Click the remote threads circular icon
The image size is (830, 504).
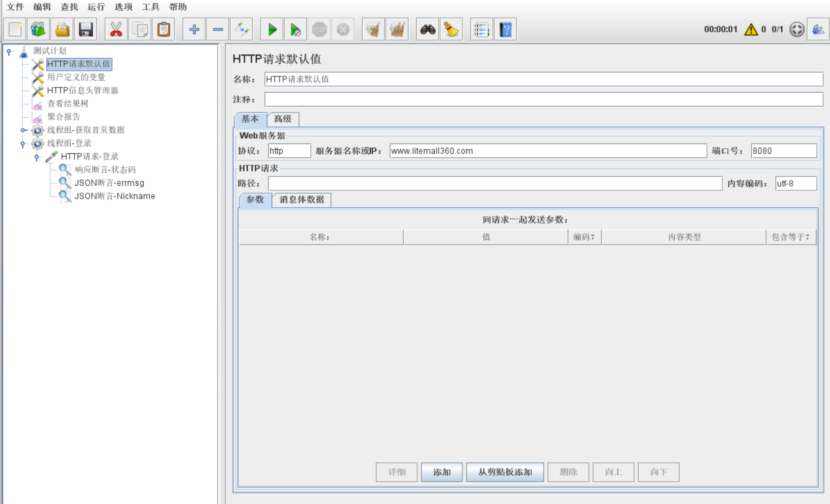(797, 30)
